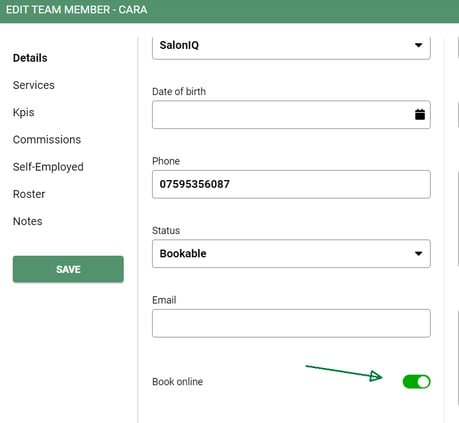The image size is (459, 423).
Task: Click the Status dropdown arrow
Action: 418,254
